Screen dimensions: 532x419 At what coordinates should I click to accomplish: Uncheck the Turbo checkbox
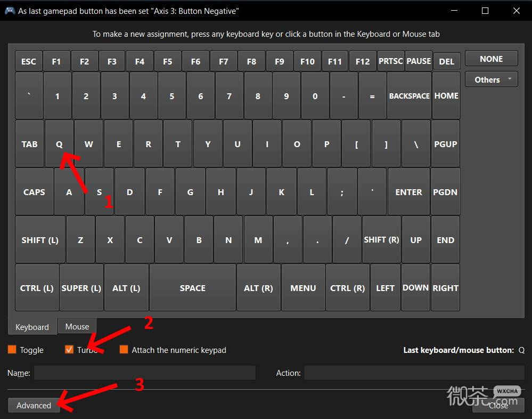tap(69, 349)
